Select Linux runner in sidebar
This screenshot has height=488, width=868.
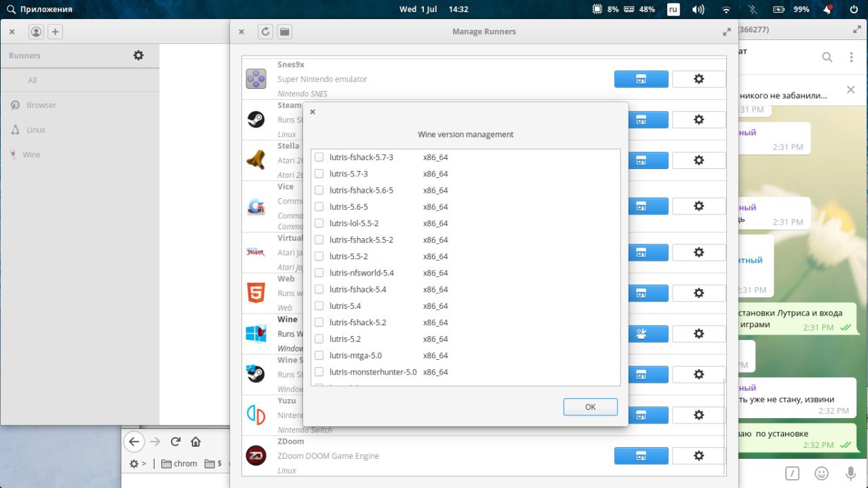click(80, 130)
